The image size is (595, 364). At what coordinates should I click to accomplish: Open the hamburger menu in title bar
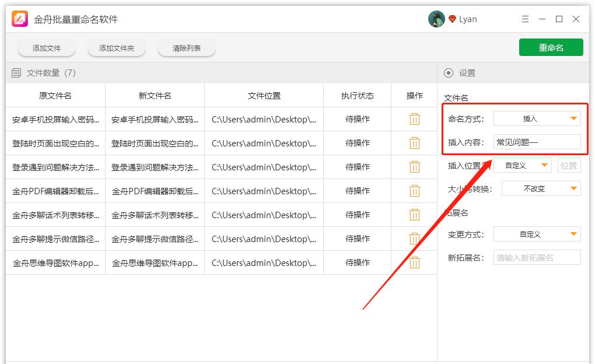[x=525, y=19]
